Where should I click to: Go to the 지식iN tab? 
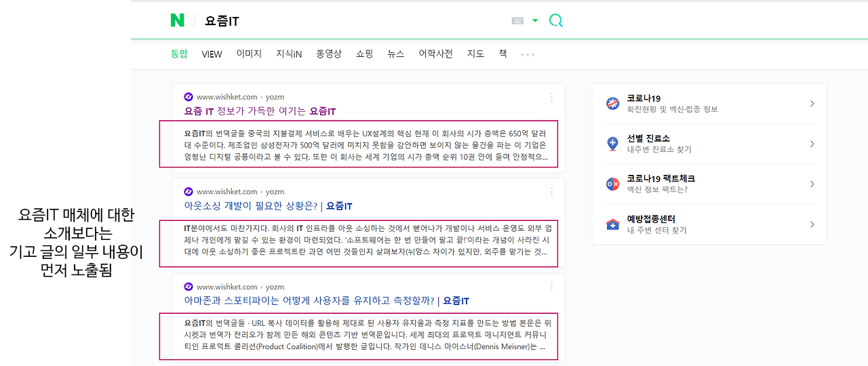pos(289,54)
